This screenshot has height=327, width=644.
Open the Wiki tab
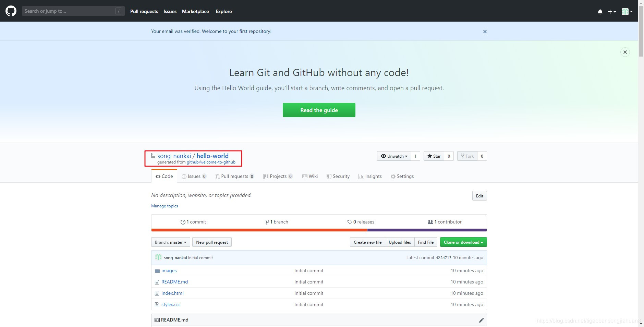tap(310, 176)
